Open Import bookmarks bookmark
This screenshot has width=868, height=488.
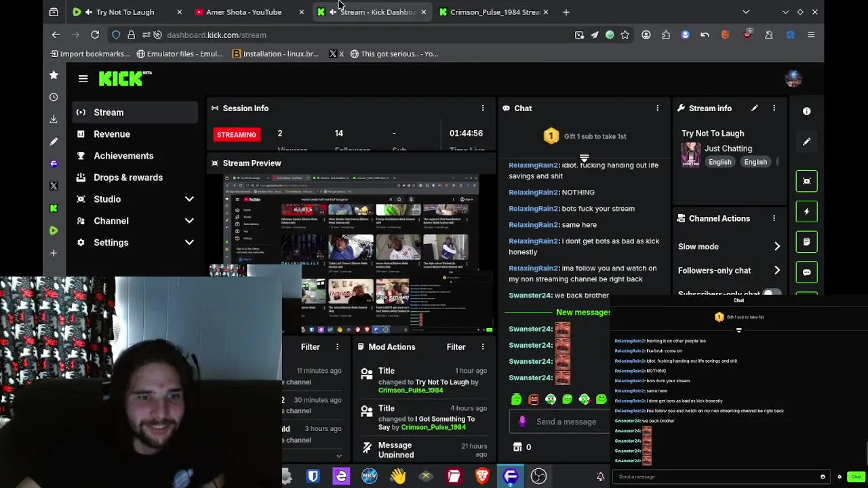point(90,54)
